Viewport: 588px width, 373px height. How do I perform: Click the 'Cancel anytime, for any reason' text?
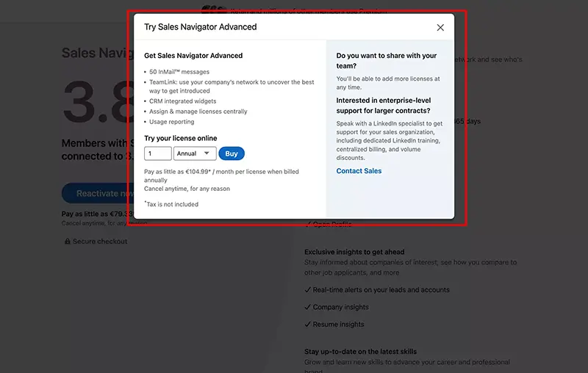point(187,189)
